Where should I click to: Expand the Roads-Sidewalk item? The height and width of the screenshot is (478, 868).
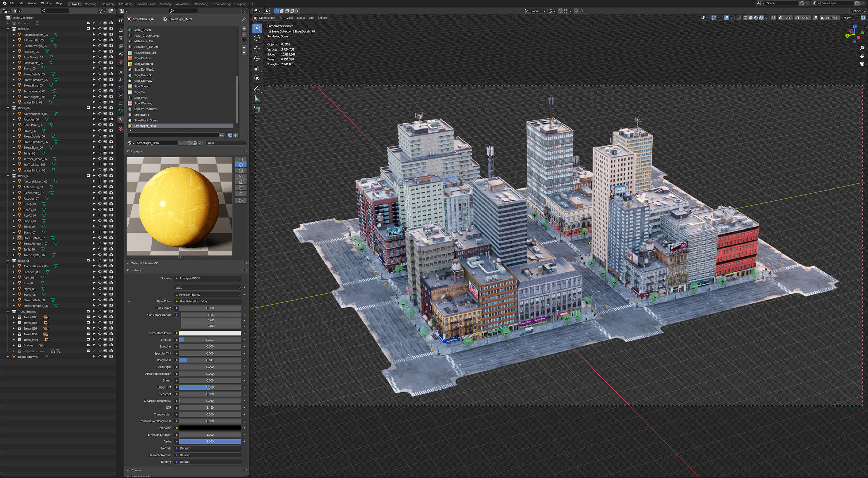pyautogui.click(x=8, y=357)
